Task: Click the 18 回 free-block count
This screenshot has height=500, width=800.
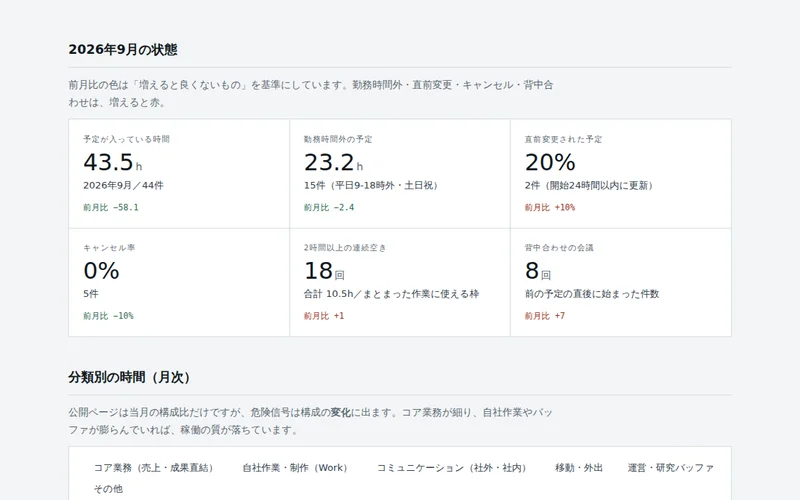Action: point(324,271)
